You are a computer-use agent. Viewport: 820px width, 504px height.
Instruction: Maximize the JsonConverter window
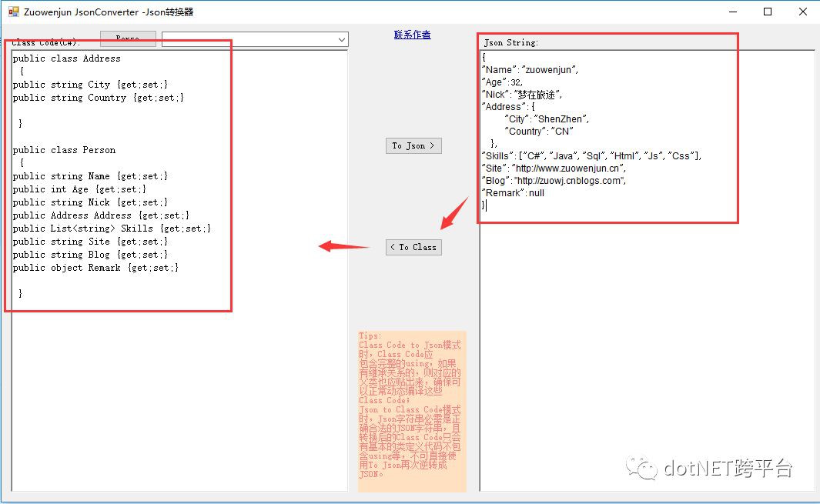768,12
